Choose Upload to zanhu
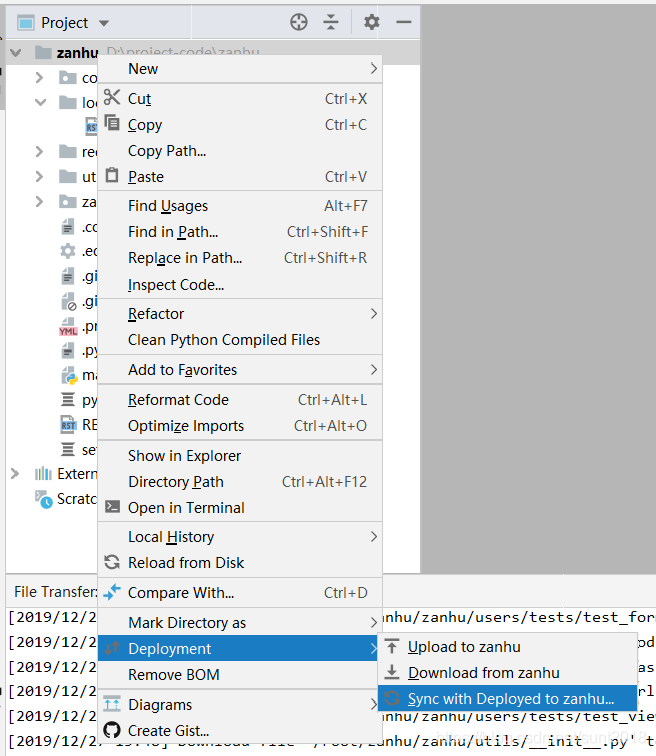Image resolution: width=656 pixels, height=756 pixels. [507, 647]
